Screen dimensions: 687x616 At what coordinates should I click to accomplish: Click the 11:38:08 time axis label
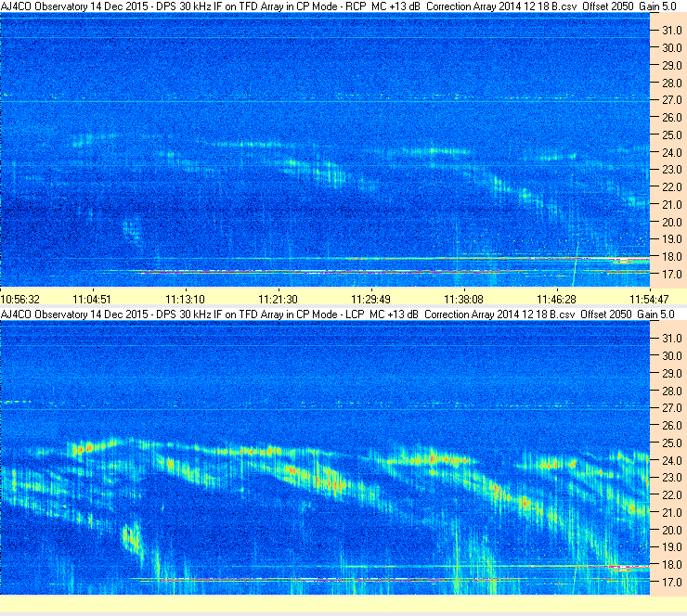(x=463, y=300)
